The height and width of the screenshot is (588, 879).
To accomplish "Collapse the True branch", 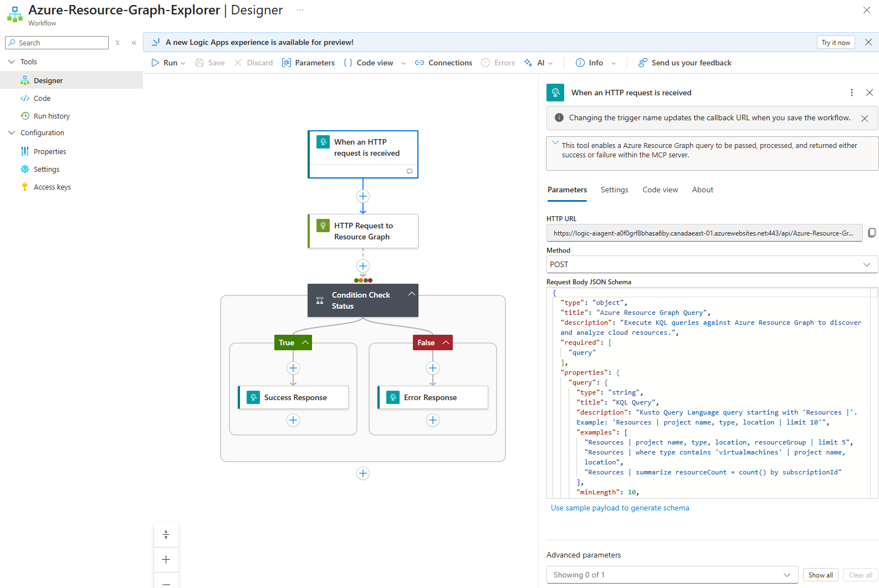I will (x=305, y=342).
